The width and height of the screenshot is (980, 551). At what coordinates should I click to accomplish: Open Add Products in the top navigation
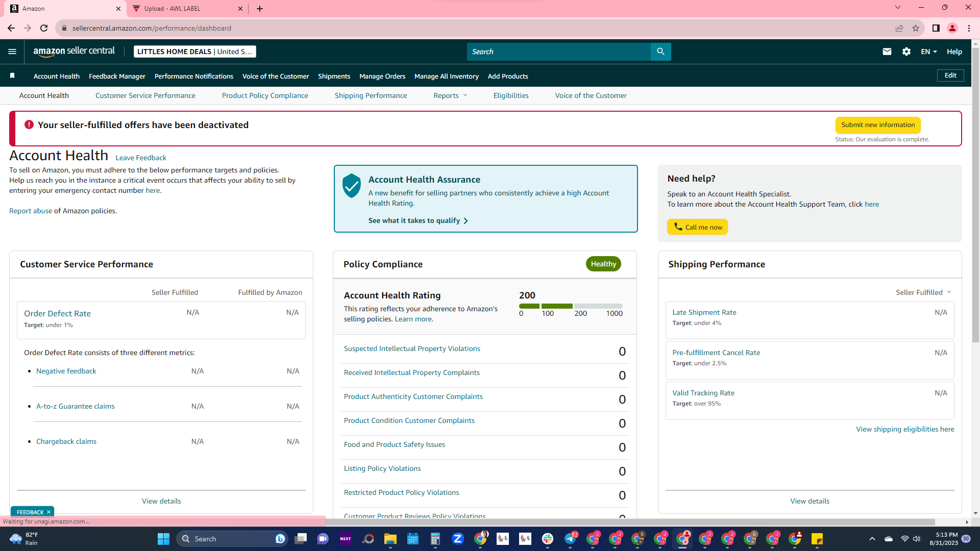(508, 76)
